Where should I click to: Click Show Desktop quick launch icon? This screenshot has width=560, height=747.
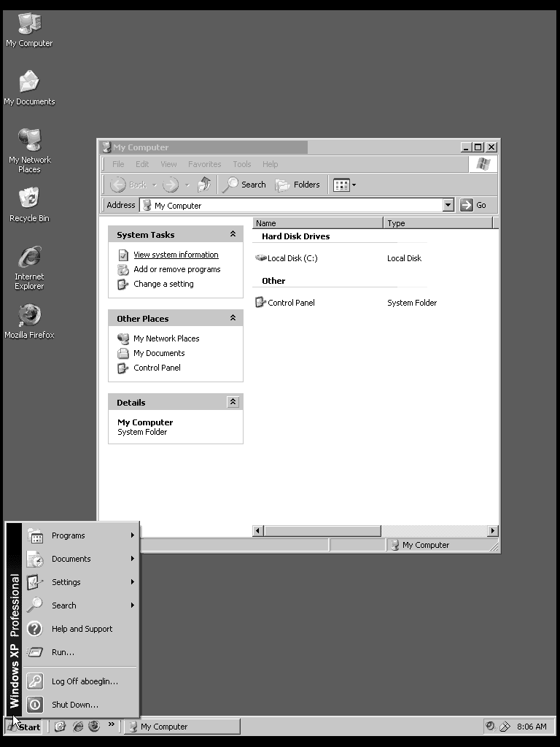pos(60,726)
